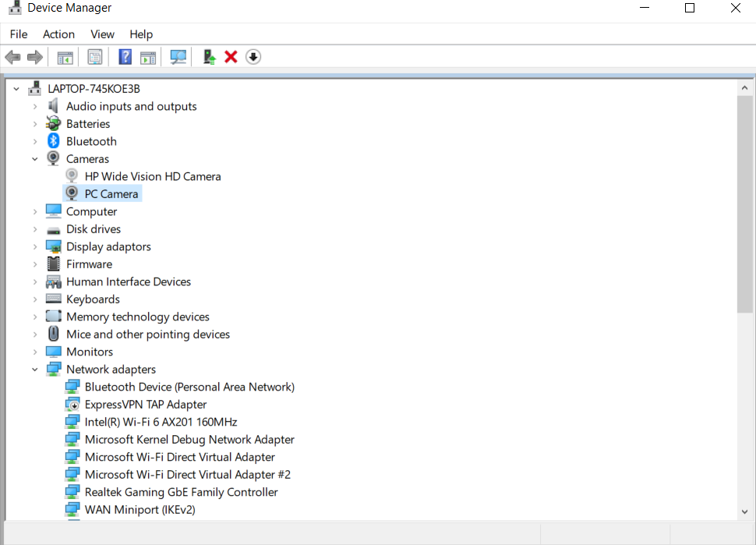Open the File menu
Screen dimensions: 756x545
click(19, 34)
